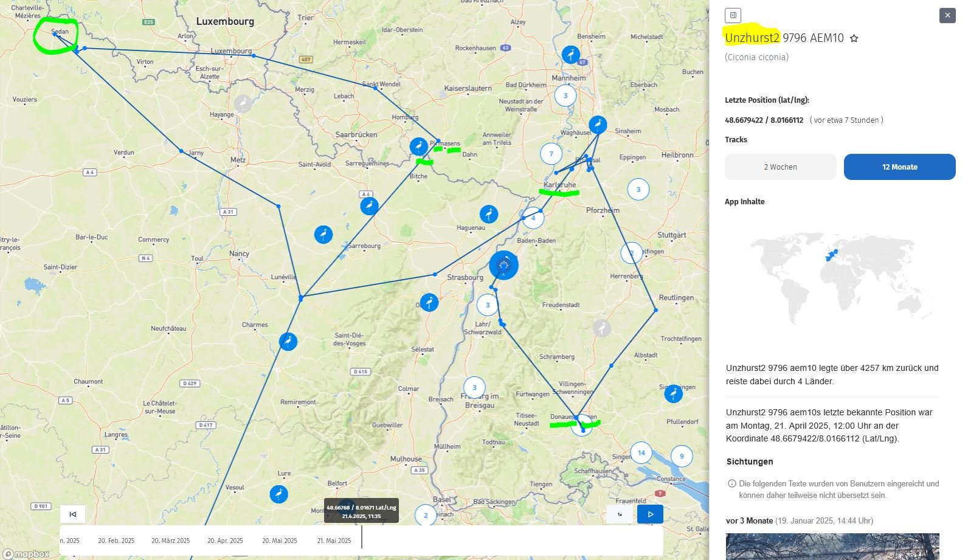Collapse the side panel with sidebar icon
The height and width of the screenshot is (560, 968).
pyautogui.click(x=733, y=15)
